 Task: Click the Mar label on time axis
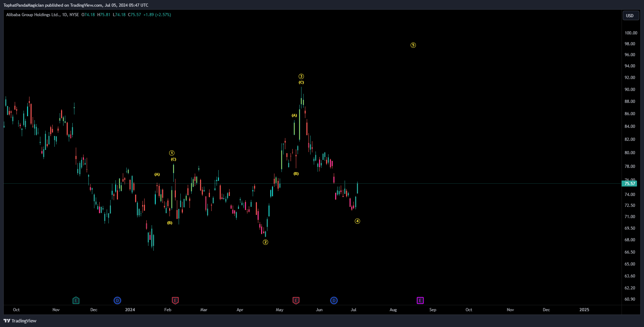(204, 309)
